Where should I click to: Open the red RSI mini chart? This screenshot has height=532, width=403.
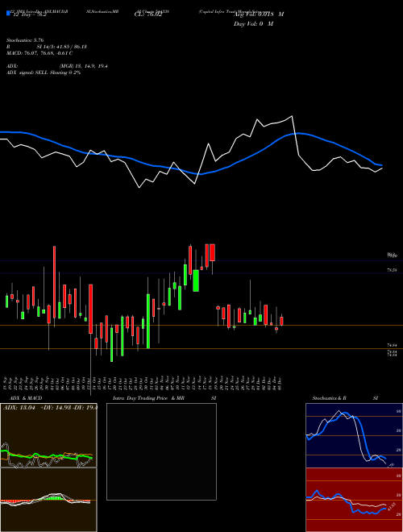[x=354, y=500]
